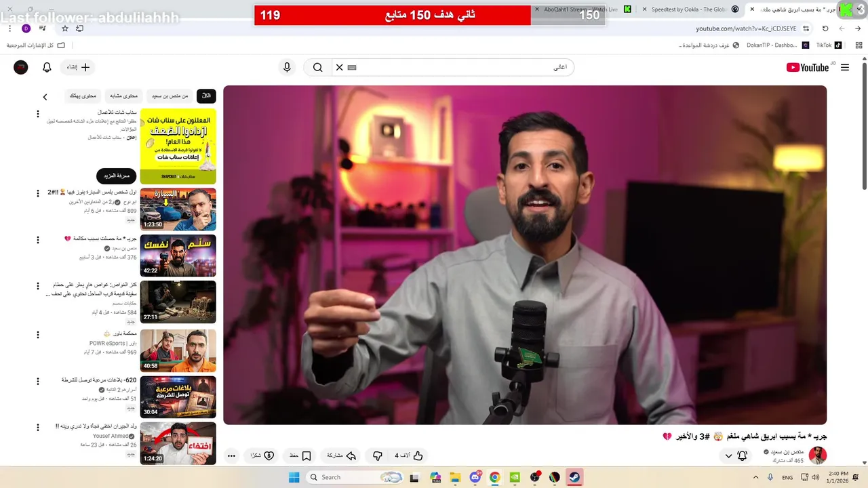Viewport: 868px width, 488px height.
Task: Open options for the سناب شات للأعمال ad
Action: (38, 114)
